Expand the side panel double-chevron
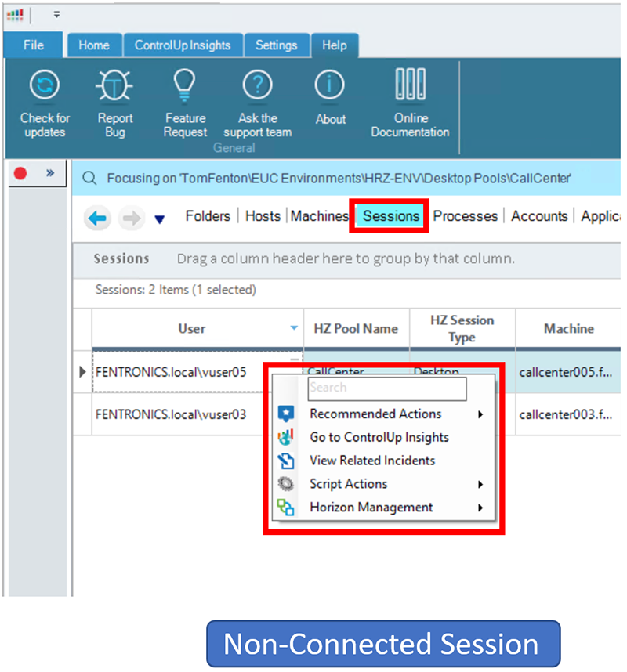The height and width of the screenshot is (672, 627). click(x=50, y=173)
